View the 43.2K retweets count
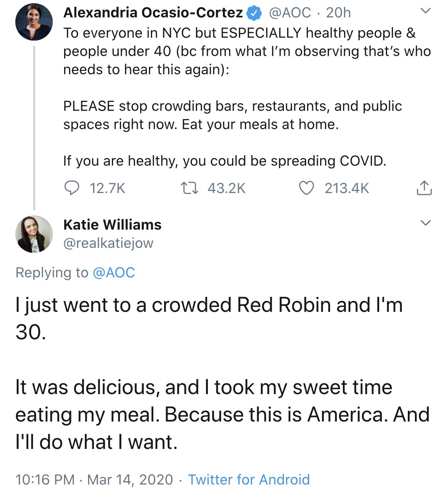The image size is (448, 492). (226, 188)
